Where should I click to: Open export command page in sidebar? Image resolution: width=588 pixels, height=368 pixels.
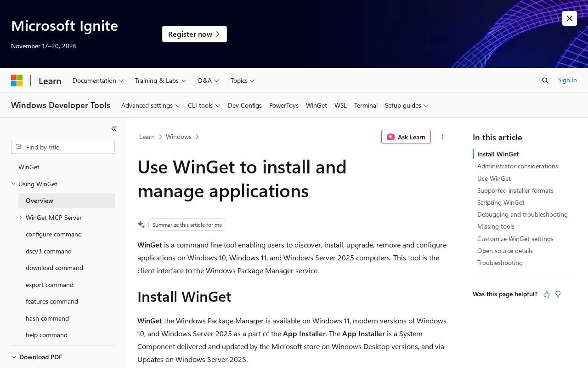point(50,285)
